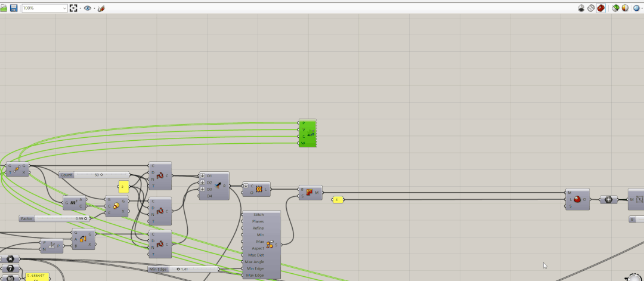This screenshot has width=644, height=281.
Task: Select the hexagon component labeled 7
Action: [x=11, y=268]
